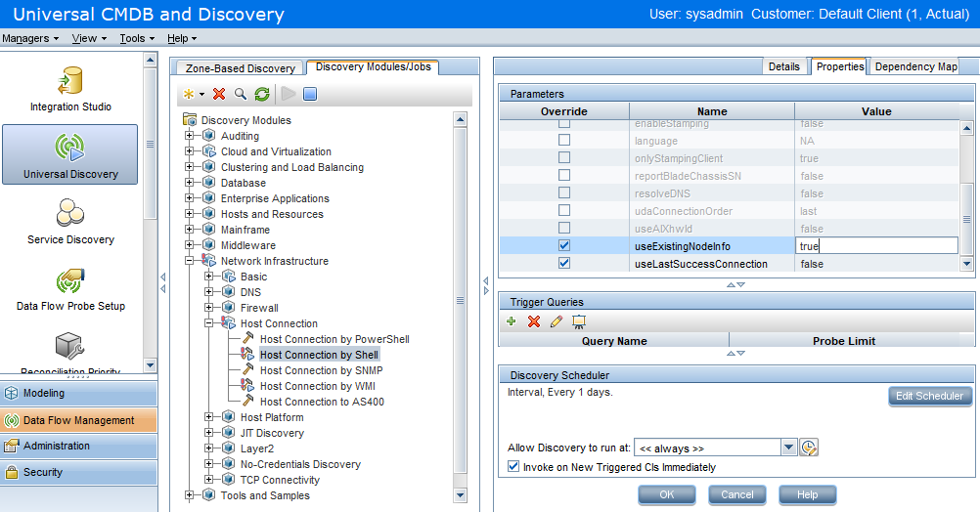The image size is (980, 512).
Task: Click the Edit Scheduler button
Action: tap(929, 396)
